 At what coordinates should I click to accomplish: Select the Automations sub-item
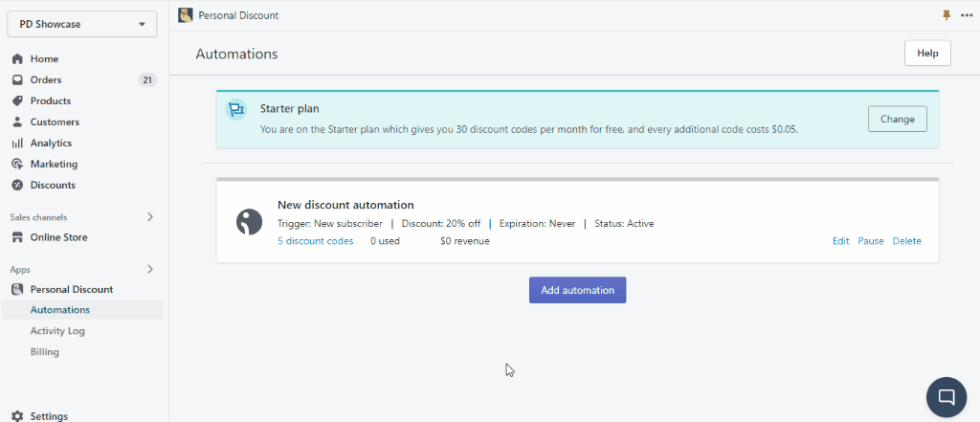(x=60, y=310)
